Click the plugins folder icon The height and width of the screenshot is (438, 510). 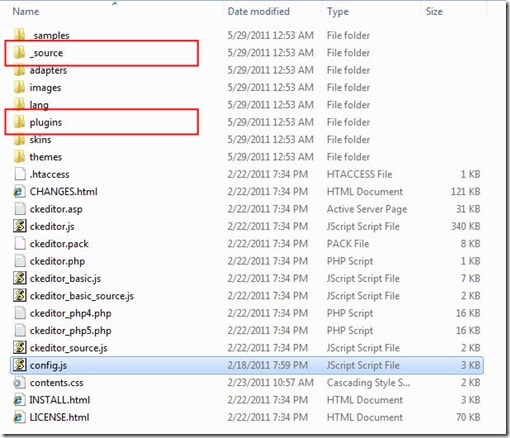point(19,122)
